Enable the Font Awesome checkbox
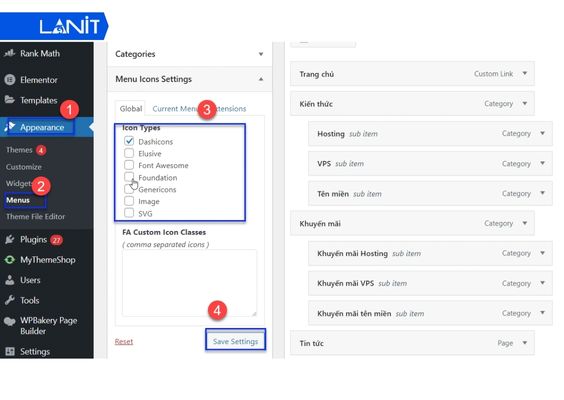The image size is (564, 400). tap(129, 165)
